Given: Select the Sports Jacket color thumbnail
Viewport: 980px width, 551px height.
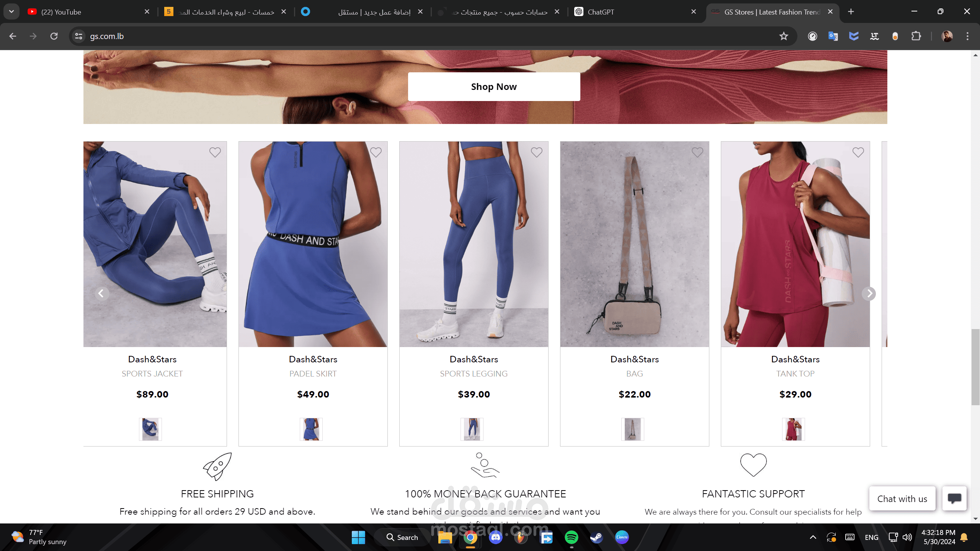Looking at the screenshot, I should click(x=150, y=429).
